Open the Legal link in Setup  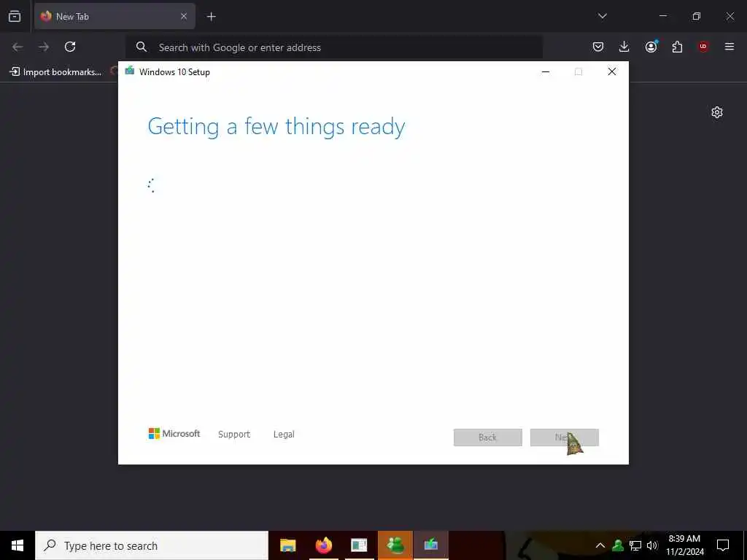tap(284, 435)
